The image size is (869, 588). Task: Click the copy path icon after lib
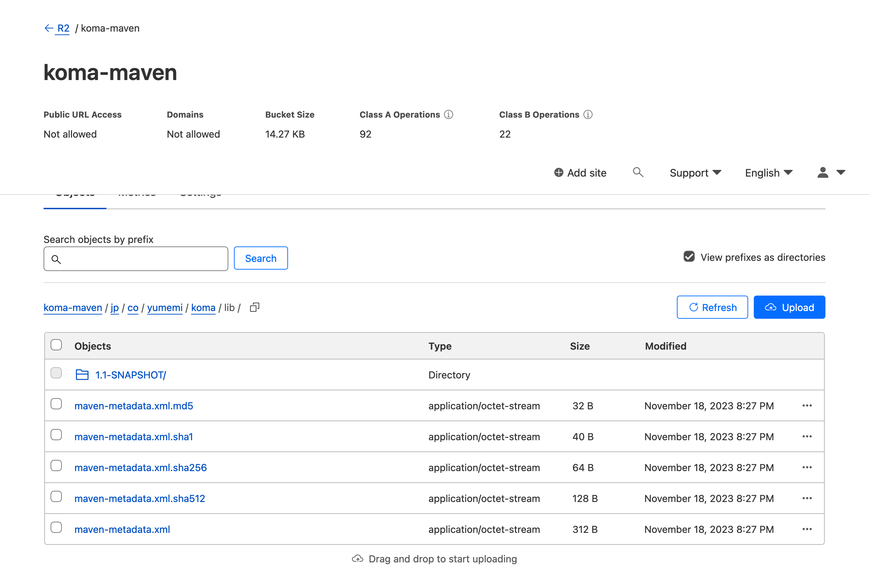pos(255,307)
